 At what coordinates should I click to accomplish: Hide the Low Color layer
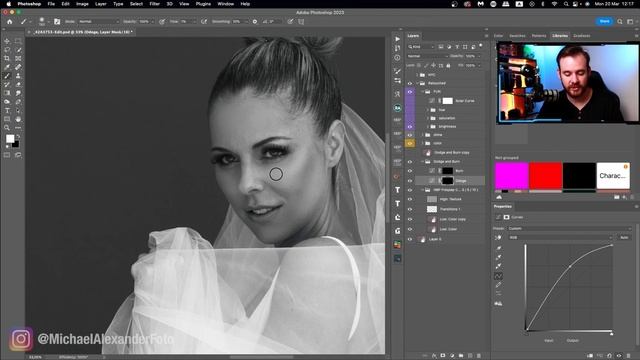[410, 229]
